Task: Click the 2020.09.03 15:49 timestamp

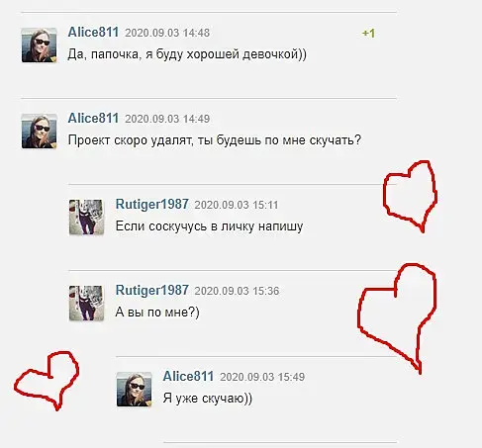Action: coord(262,377)
